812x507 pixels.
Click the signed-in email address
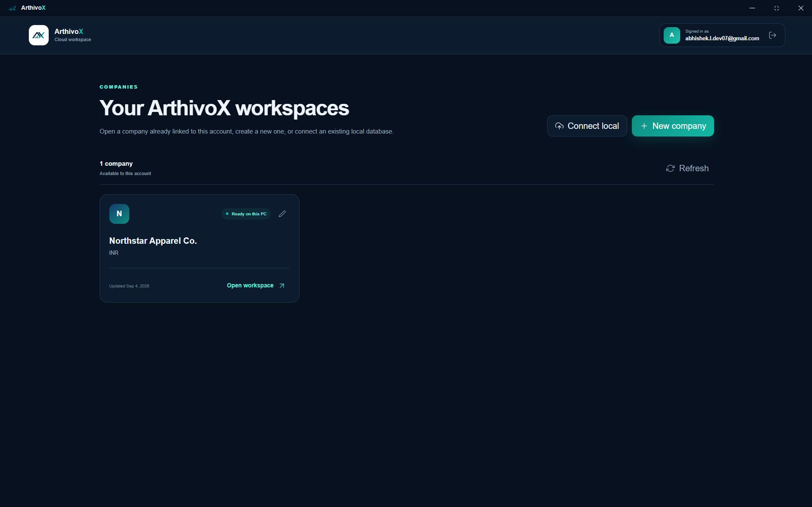722,39
